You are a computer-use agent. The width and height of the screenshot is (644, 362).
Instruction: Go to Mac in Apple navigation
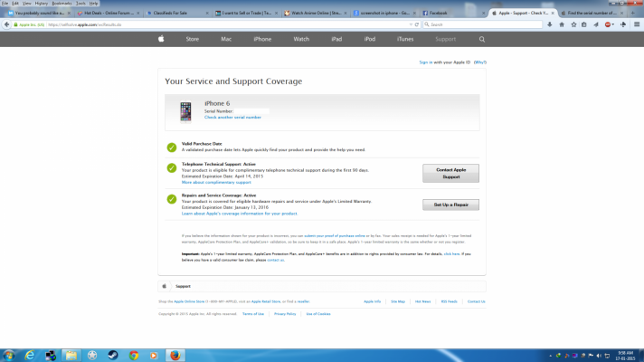click(226, 39)
